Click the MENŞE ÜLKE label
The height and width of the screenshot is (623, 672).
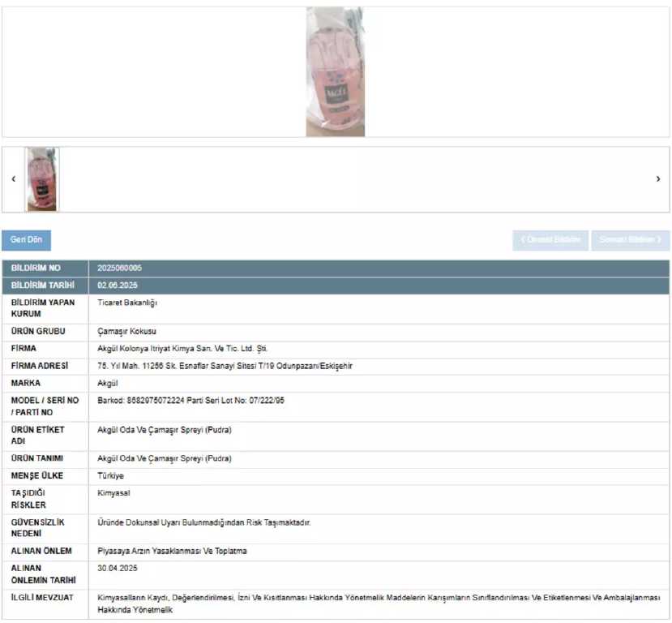tap(37, 476)
